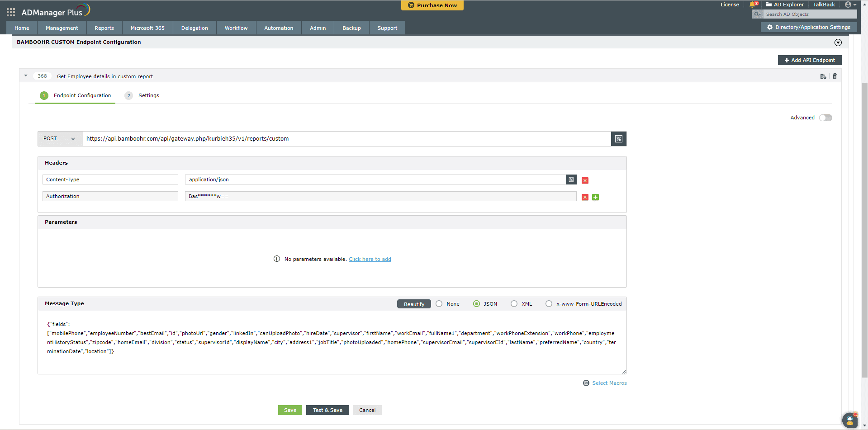This screenshot has width=868, height=430.
Task: Open the Automation tab
Action: (279, 28)
